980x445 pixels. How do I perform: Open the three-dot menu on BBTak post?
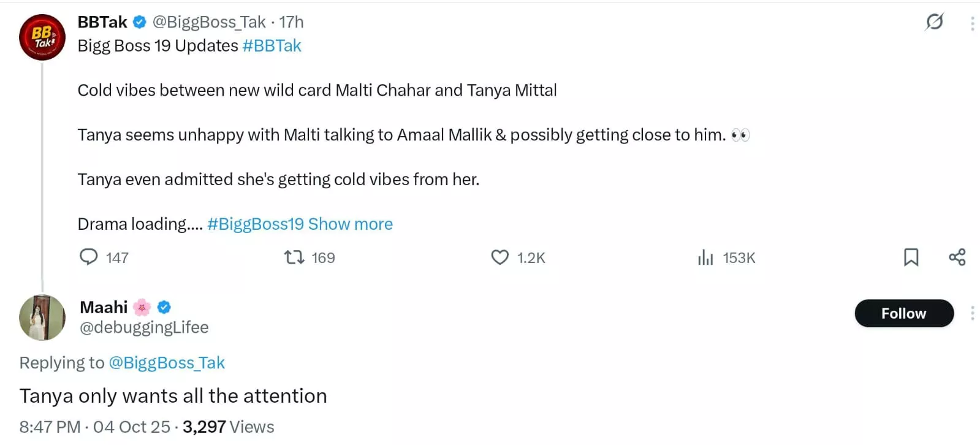[972, 23]
